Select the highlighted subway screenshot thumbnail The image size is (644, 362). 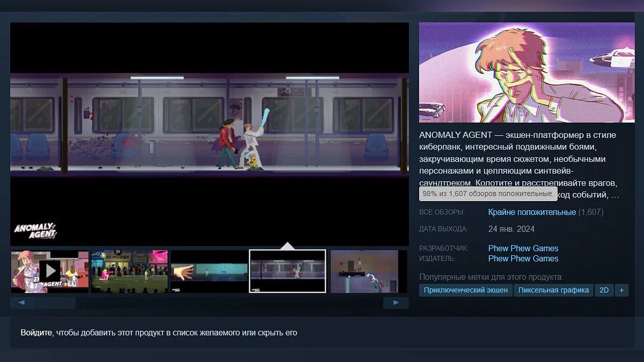(288, 271)
